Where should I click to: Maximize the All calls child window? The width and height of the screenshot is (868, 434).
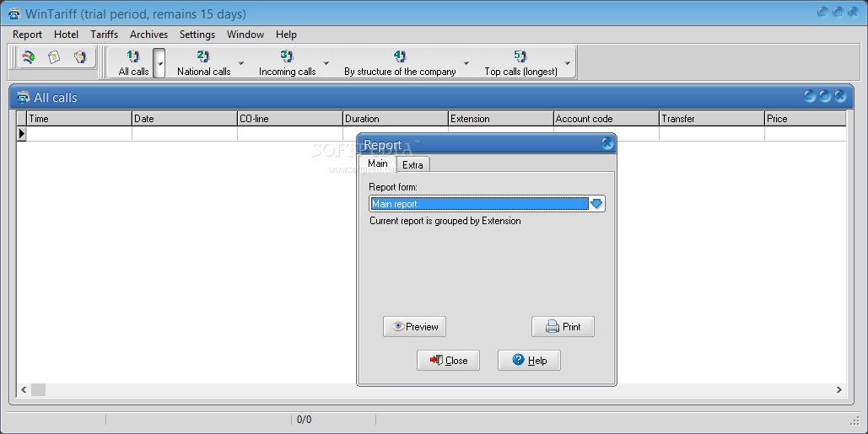click(825, 96)
